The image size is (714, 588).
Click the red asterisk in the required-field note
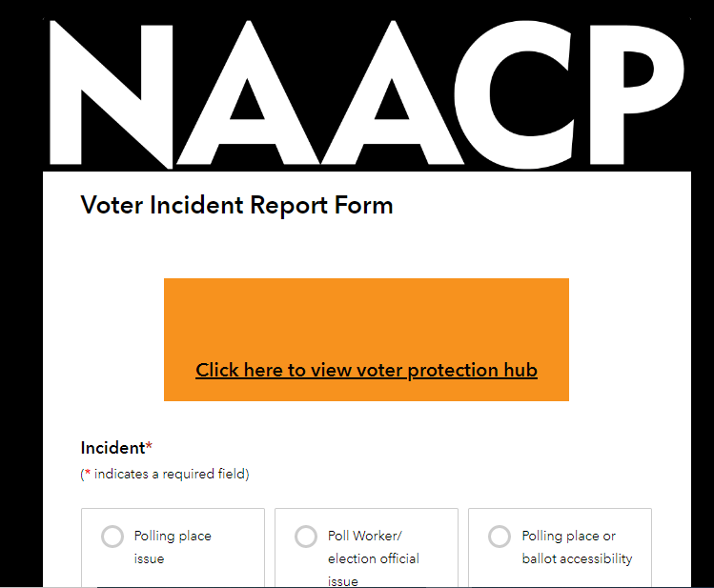click(x=88, y=474)
